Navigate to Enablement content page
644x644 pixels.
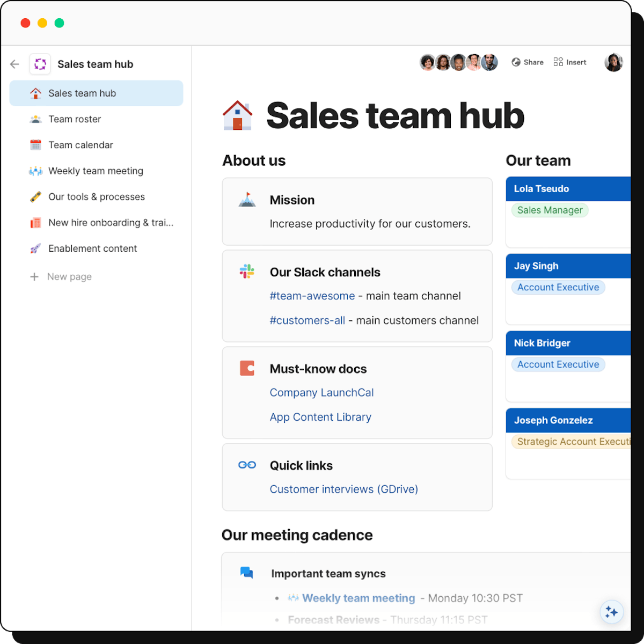tap(92, 248)
